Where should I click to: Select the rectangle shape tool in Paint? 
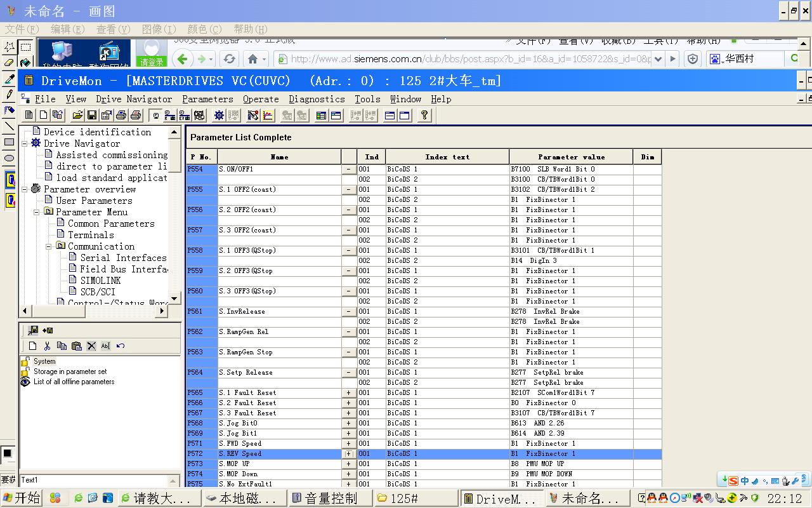click(x=9, y=142)
